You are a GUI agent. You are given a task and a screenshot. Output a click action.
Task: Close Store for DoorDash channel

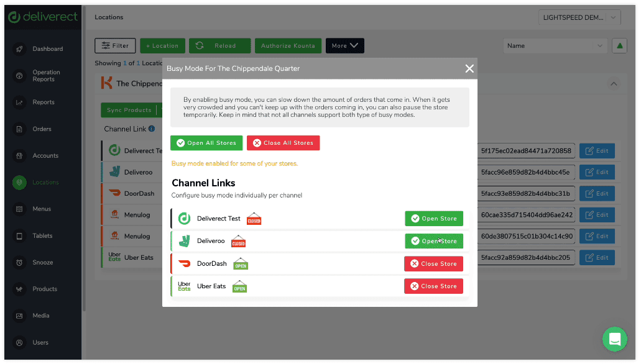tap(434, 264)
